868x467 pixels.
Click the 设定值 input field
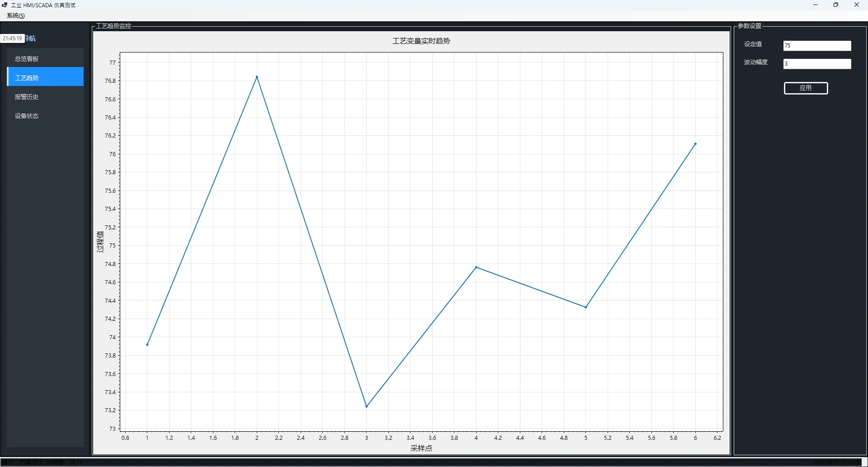816,46
